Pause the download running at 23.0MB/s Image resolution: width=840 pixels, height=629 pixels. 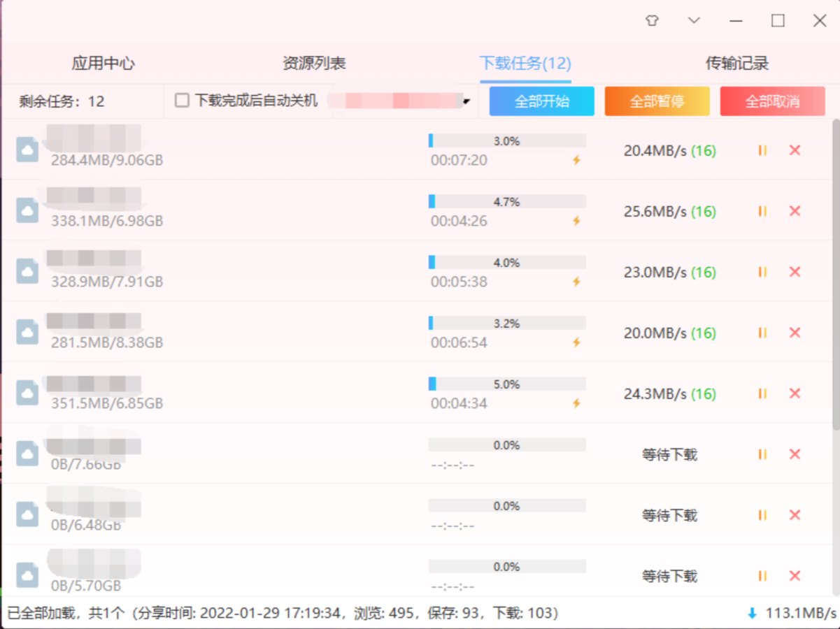tap(762, 272)
